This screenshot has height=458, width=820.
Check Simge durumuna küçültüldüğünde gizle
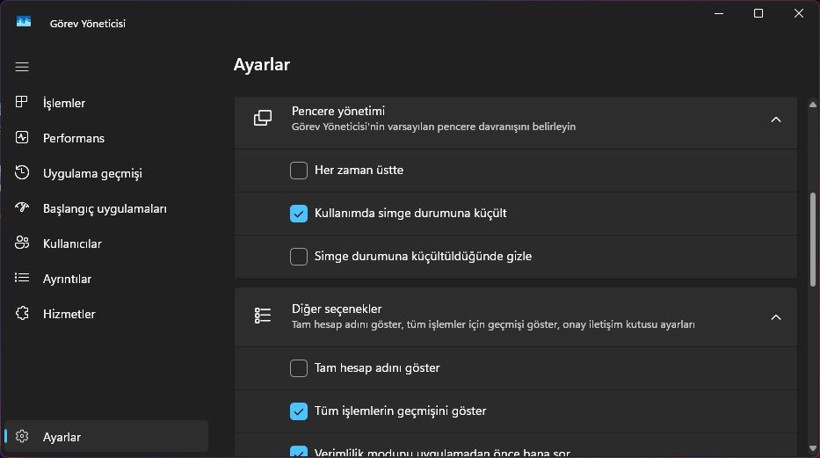point(299,256)
